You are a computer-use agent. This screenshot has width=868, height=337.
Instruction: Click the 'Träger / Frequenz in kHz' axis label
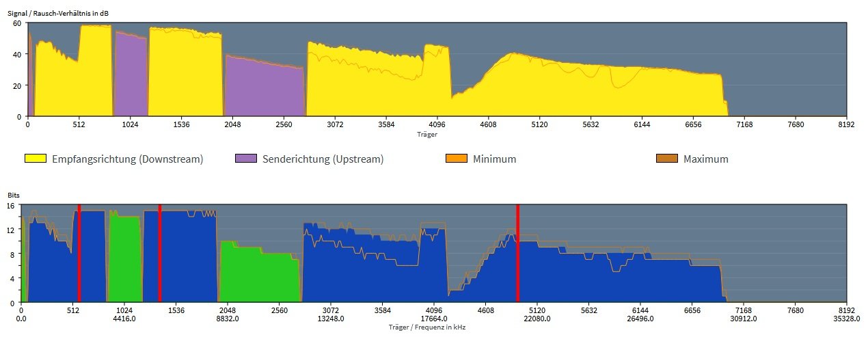point(427,327)
